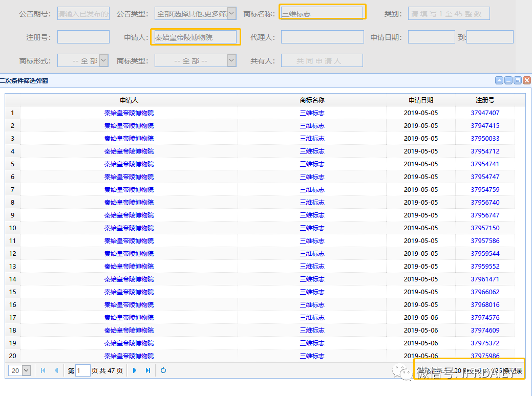The image size is (532, 396).
Task: Open registration number 37954712
Action: [x=485, y=151]
